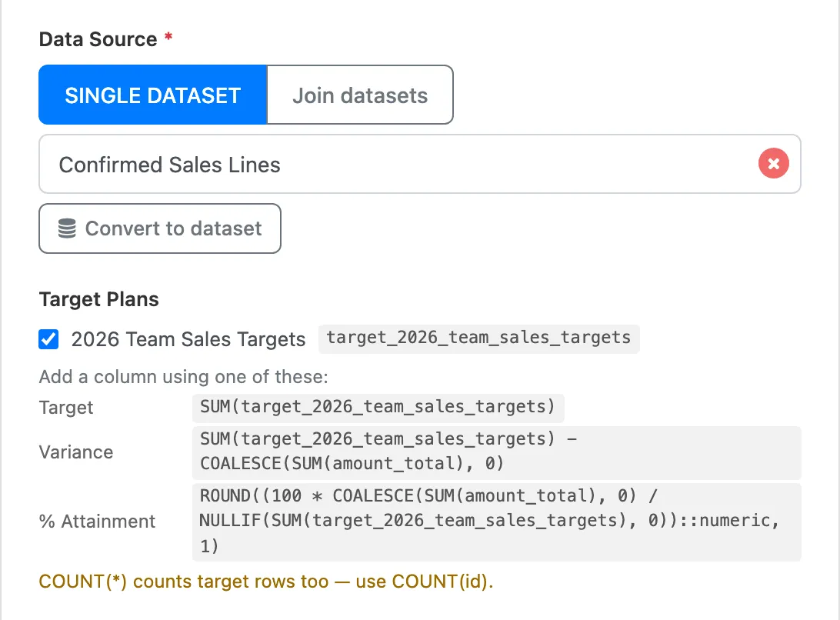Click the COUNT(*) warning note
Screen dimensions: 840x620
pos(265,582)
